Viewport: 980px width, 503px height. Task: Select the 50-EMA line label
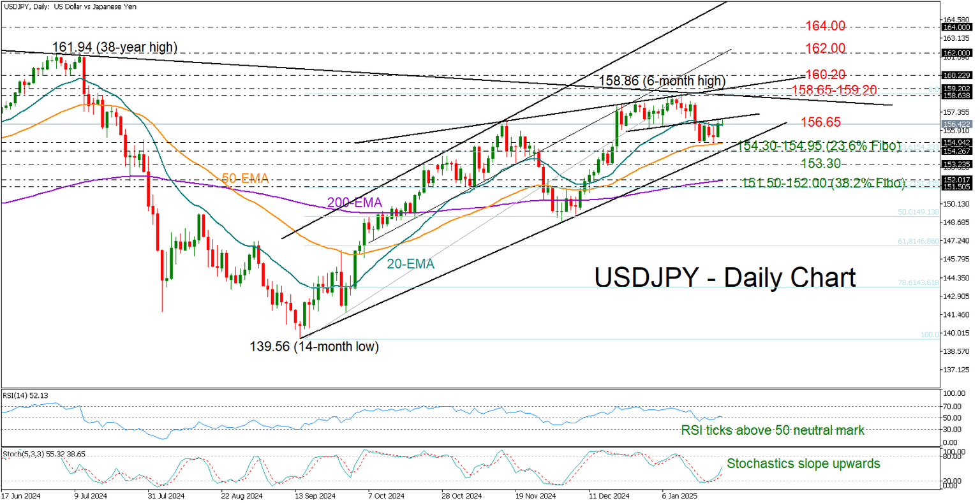point(246,179)
